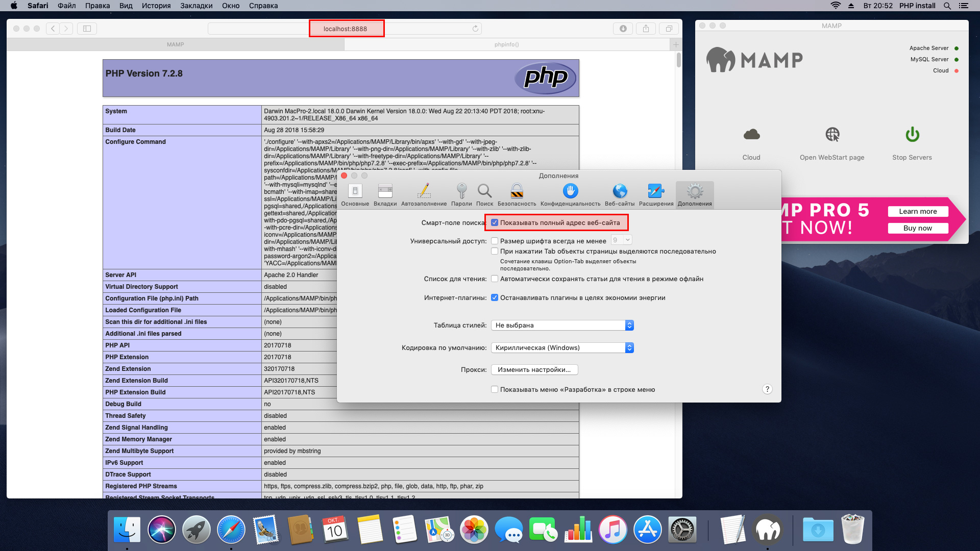This screenshot has width=980, height=551.
Task: Open minimum font size dropdown
Action: click(621, 240)
